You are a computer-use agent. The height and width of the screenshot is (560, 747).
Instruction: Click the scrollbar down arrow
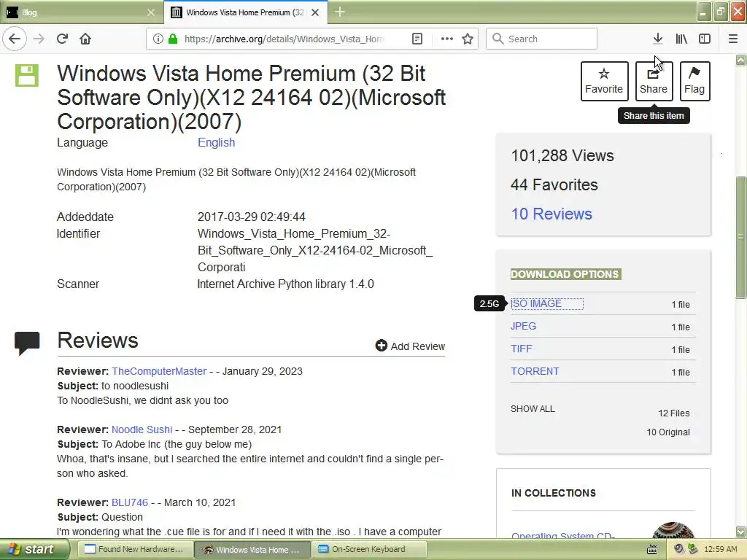741,532
